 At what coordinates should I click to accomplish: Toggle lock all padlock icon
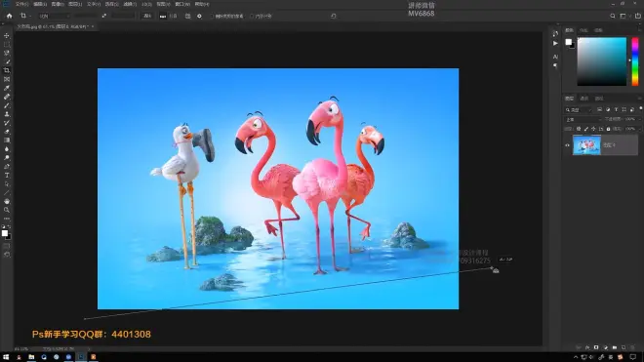608,129
